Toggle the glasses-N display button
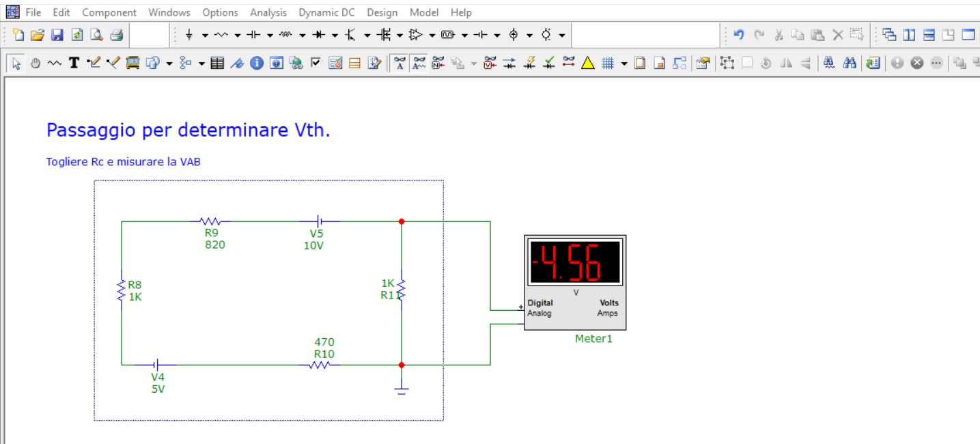This screenshot has height=444, width=980. coord(438,64)
